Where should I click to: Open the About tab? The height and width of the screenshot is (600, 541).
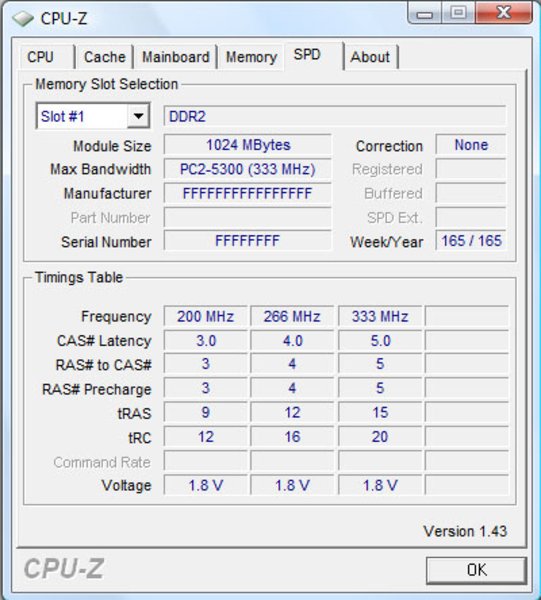371,57
